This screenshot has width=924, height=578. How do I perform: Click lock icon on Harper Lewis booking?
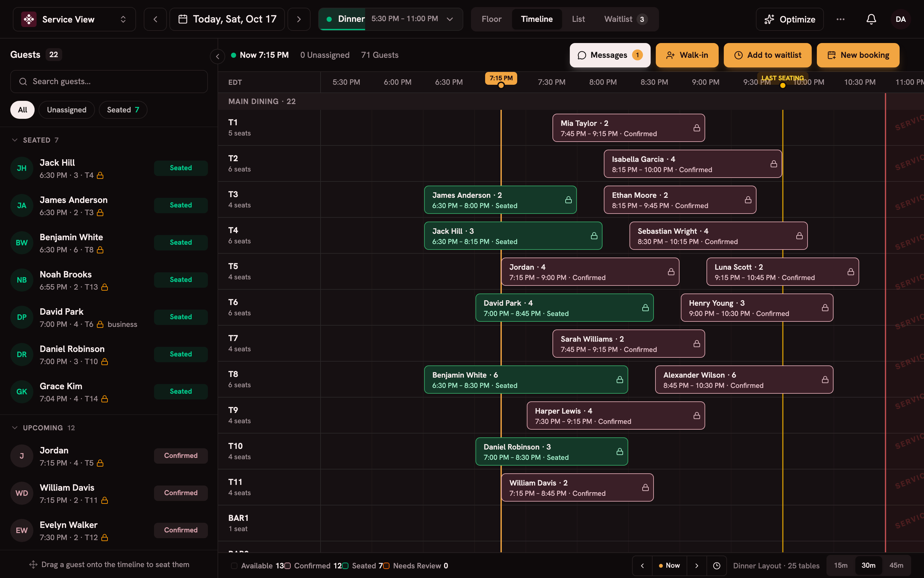tap(697, 416)
